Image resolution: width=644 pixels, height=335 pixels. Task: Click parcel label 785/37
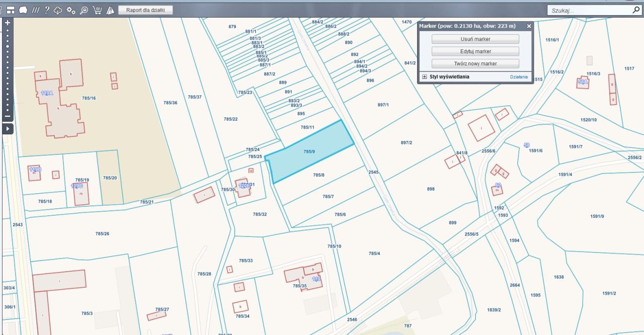[195, 97]
